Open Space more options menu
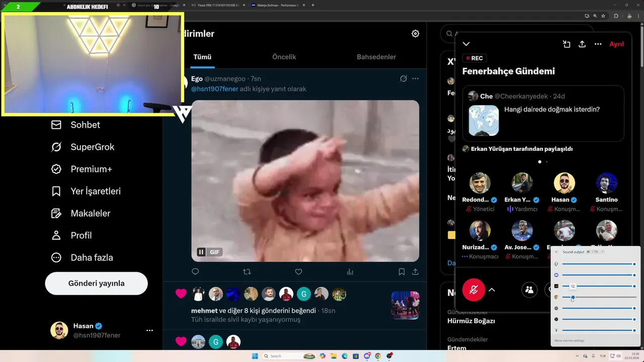The height and width of the screenshot is (362, 644). 598,44
